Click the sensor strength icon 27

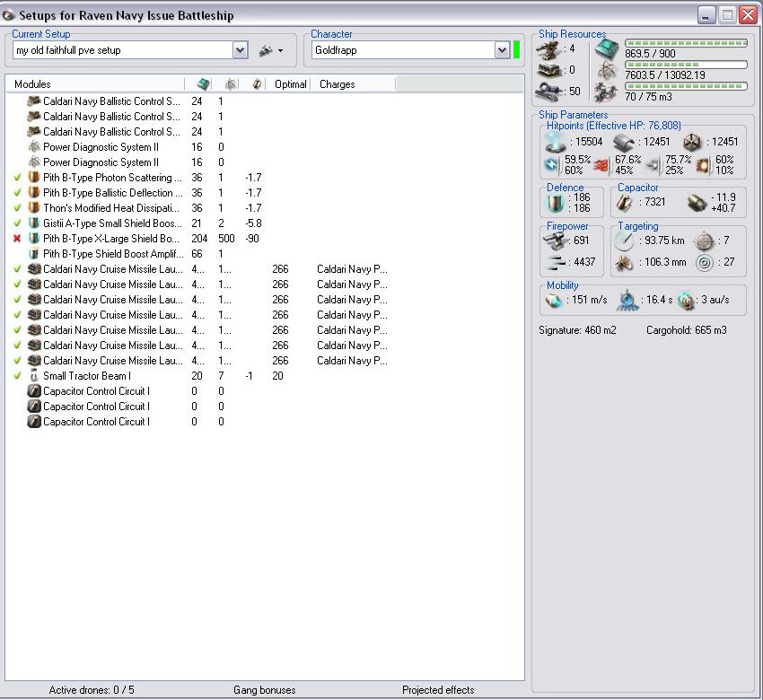click(704, 263)
